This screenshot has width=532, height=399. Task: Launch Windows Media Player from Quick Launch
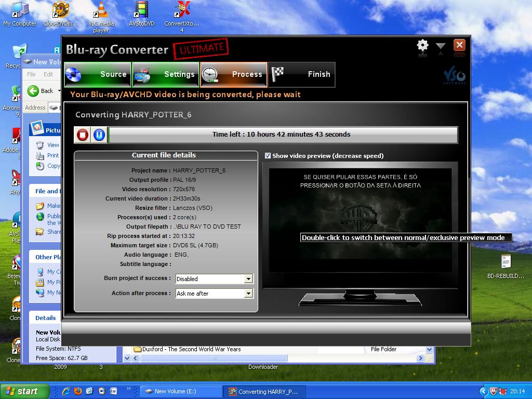tap(102, 391)
